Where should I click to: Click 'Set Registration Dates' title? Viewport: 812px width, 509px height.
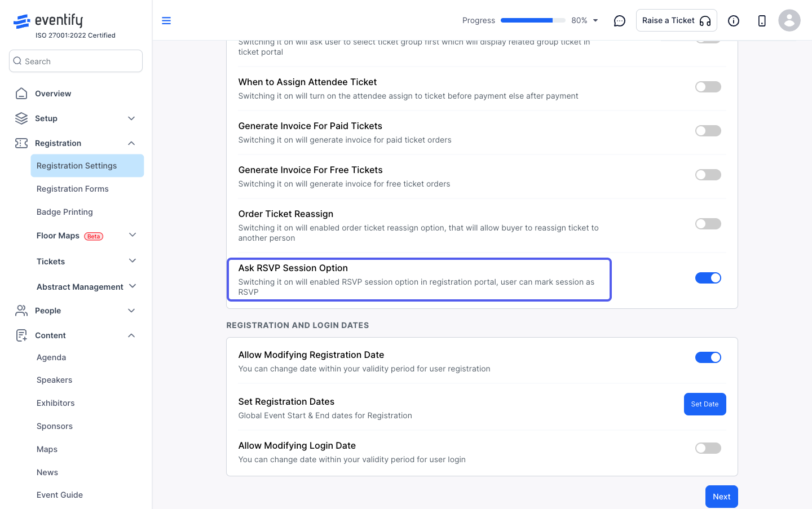click(286, 401)
